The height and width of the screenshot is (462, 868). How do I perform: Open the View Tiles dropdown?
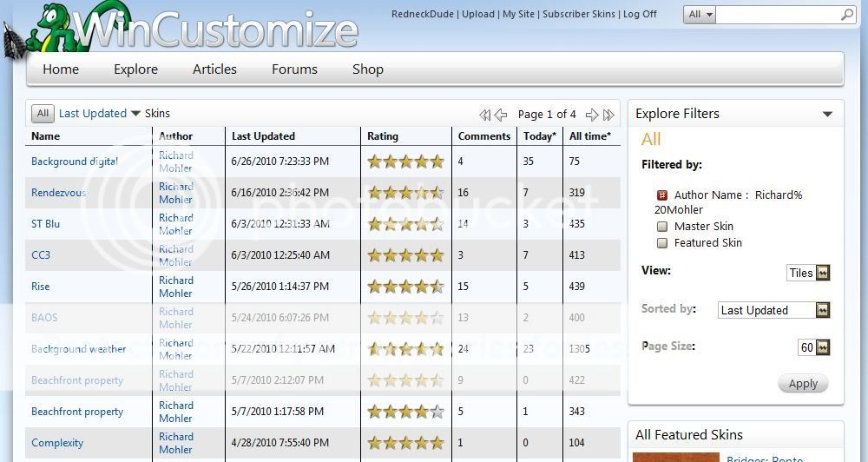[x=823, y=273]
